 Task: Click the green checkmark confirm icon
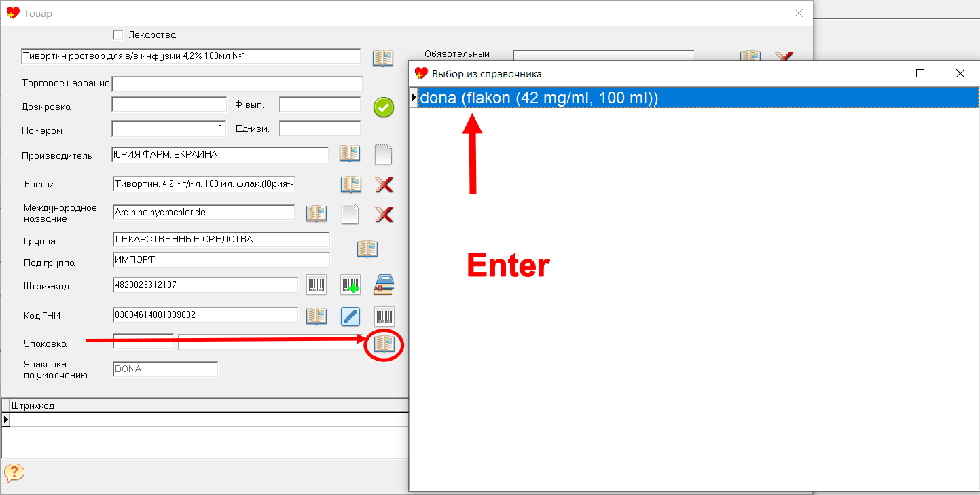click(384, 107)
